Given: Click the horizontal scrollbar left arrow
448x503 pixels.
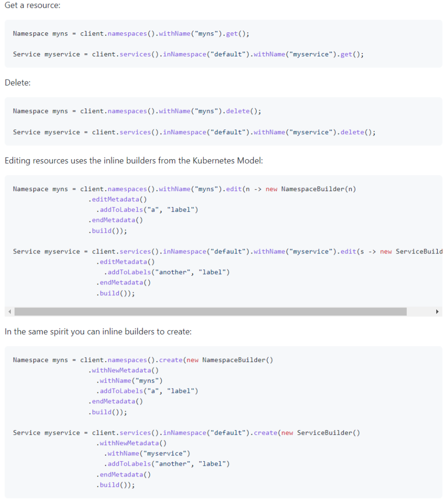Looking at the screenshot, I should 10,311.
